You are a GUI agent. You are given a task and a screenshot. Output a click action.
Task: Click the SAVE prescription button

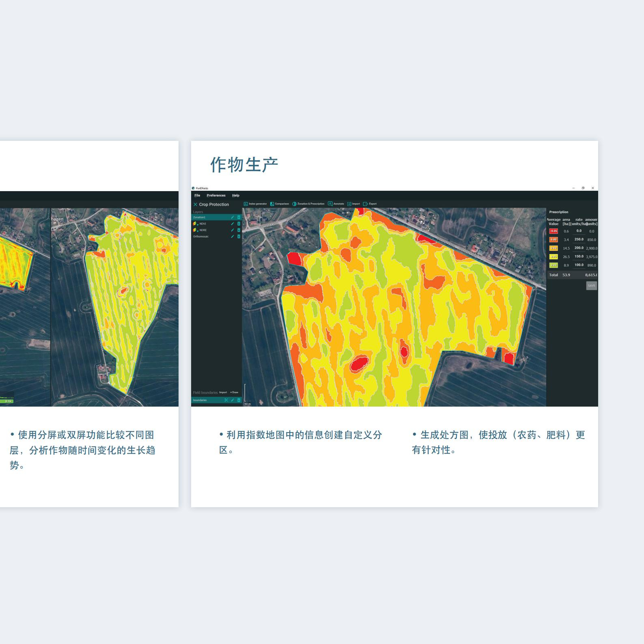(592, 286)
